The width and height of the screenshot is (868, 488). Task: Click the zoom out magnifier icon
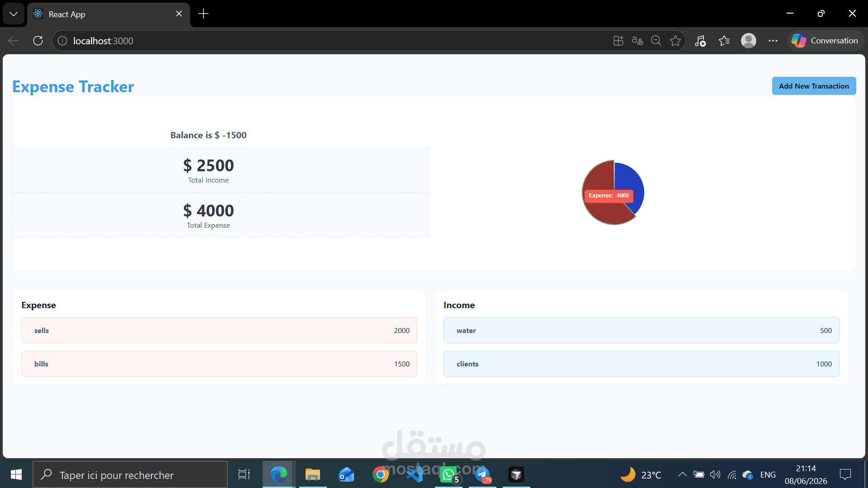[656, 41]
